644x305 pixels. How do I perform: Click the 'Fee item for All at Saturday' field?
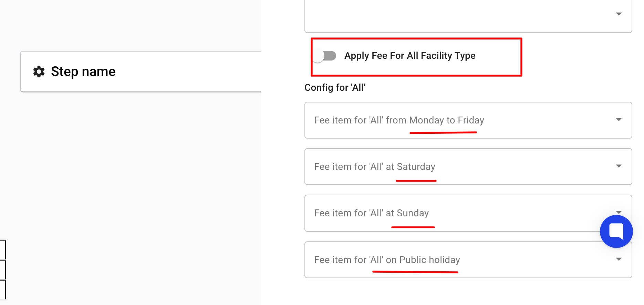pyautogui.click(x=448, y=167)
